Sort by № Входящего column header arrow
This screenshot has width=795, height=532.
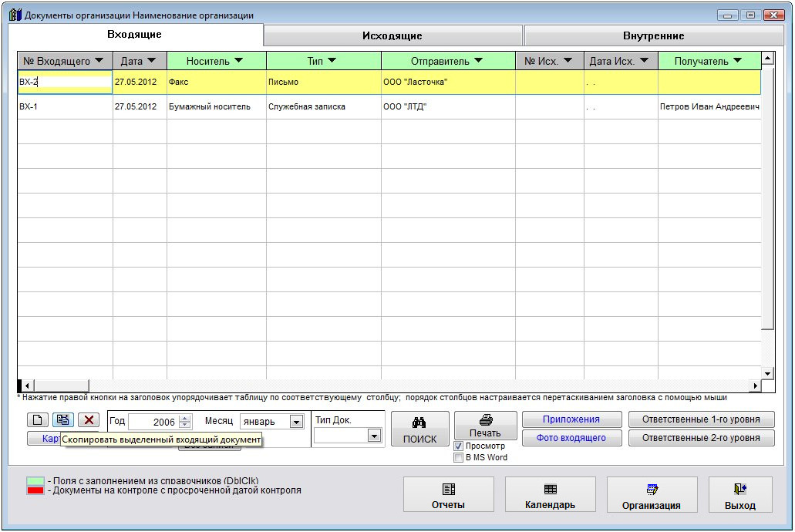coord(99,61)
